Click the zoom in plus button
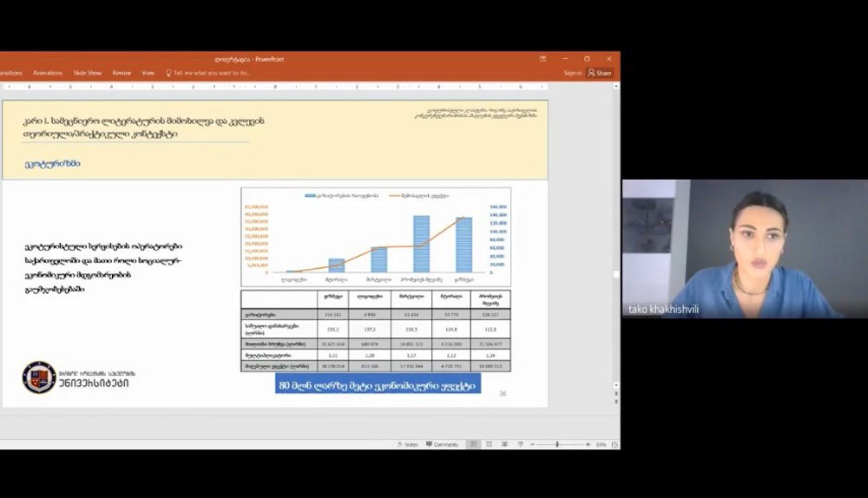This screenshot has width=868, height=498. (586, 444)
